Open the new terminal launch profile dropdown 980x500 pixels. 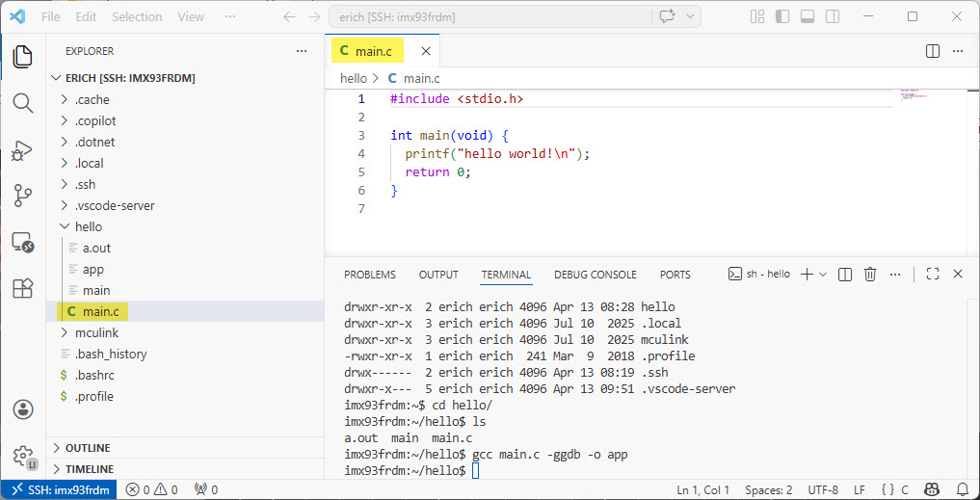(x=823, y=275)
